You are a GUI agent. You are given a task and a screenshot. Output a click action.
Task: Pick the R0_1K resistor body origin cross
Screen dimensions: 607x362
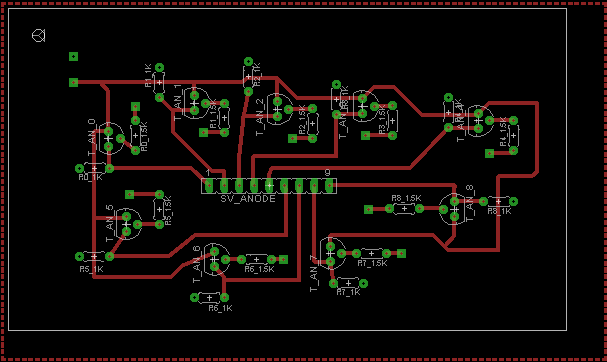94,169
